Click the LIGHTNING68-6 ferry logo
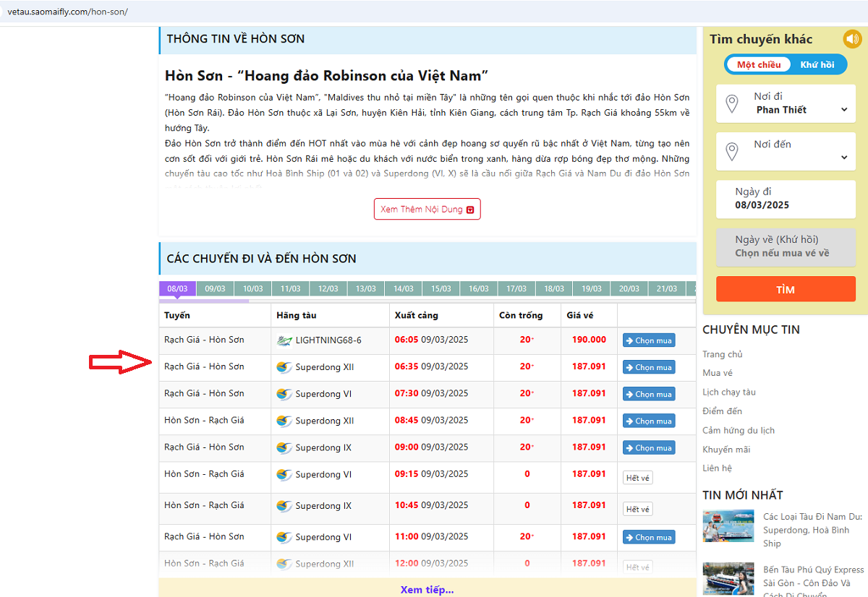 click(284, 340)
